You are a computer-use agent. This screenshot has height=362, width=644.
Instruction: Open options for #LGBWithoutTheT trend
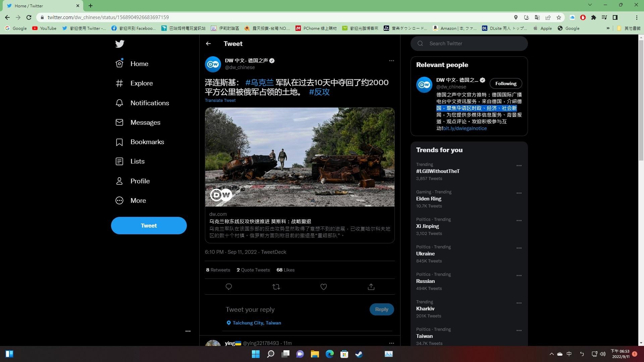[519, 165]
